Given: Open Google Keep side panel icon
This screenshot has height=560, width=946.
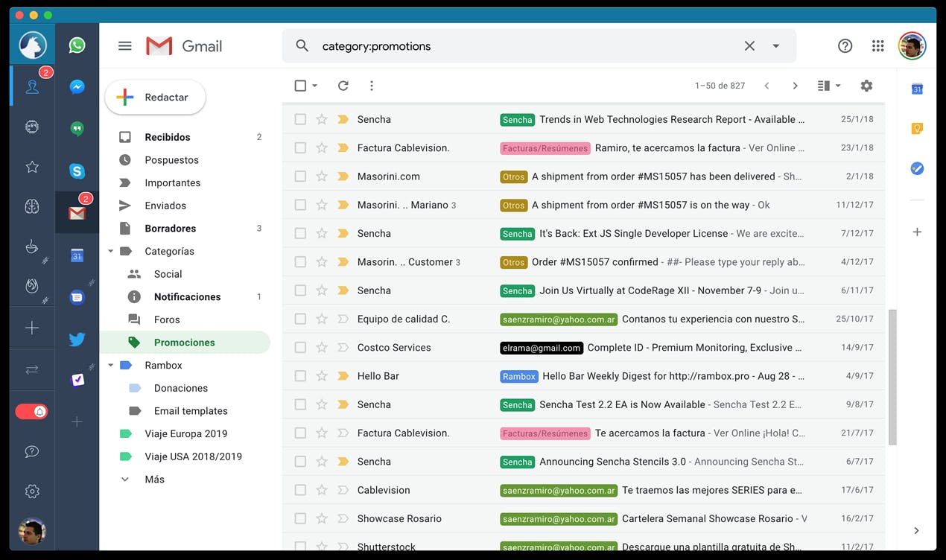Looking at the screenshot, I should [x=917, y=129].
